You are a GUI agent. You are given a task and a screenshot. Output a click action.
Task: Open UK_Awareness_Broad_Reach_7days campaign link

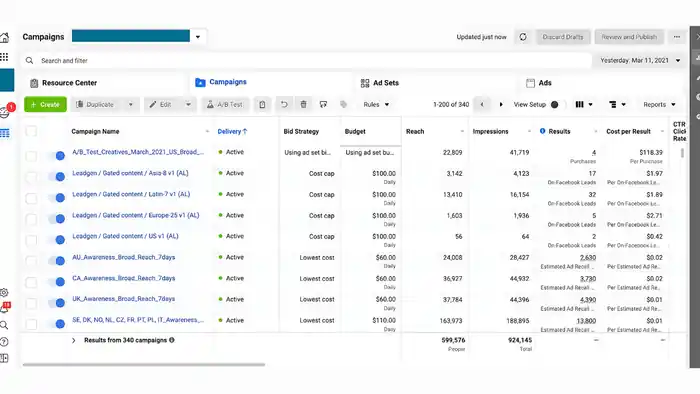124,299
